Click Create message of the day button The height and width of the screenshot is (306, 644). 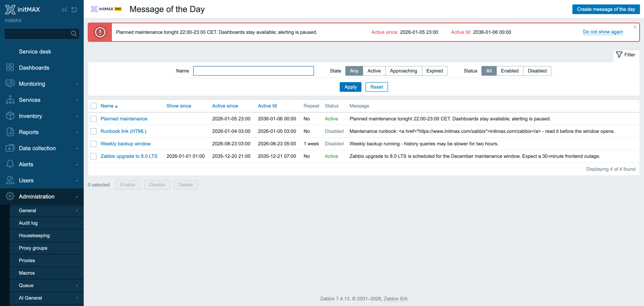click(x=606, y=9)
